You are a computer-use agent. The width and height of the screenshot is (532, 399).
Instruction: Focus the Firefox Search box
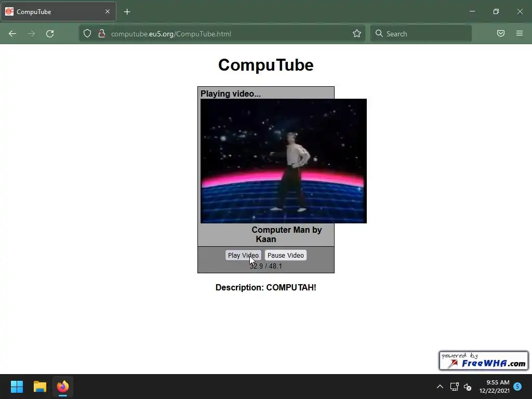[x=421, y=34]
